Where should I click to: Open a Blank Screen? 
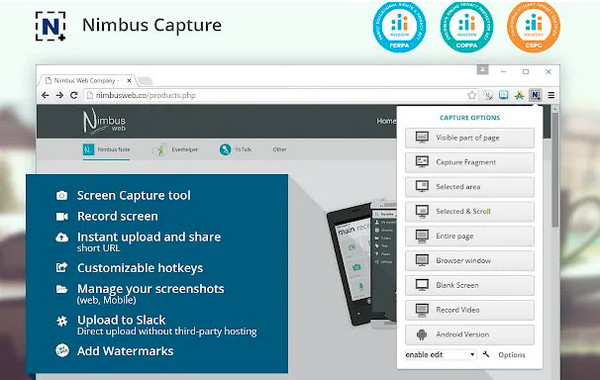pos(470,285)
